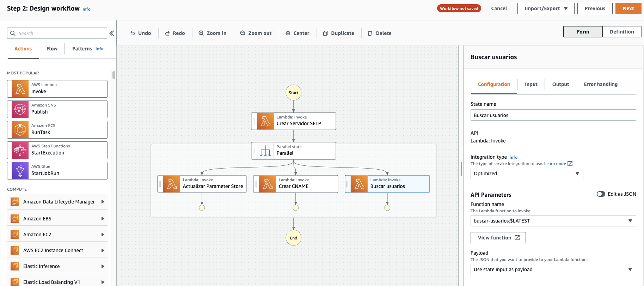
Task: Open the Error handling tab
Action: tap(601, 84)
